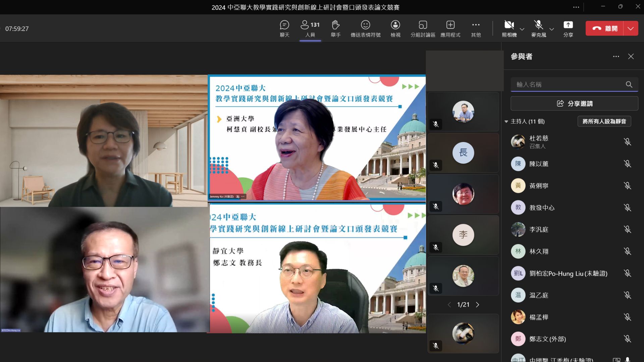This screenshot has height=362, width=644.
Task: Click 分享邀請 share invite button
Action: 574,104
